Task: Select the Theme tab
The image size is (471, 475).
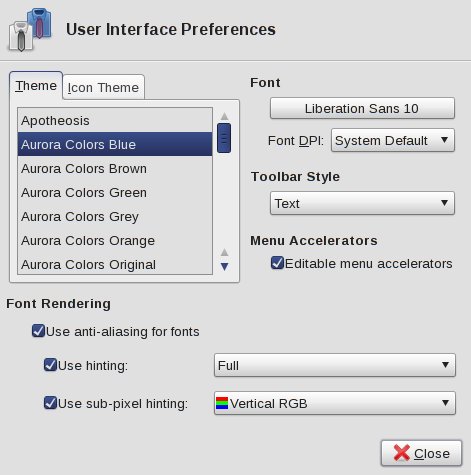Action: [36, 86]
